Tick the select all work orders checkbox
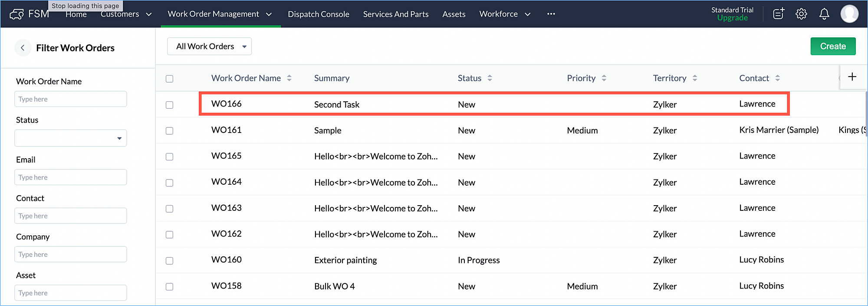The image size is (868, 306). point(169,79)
